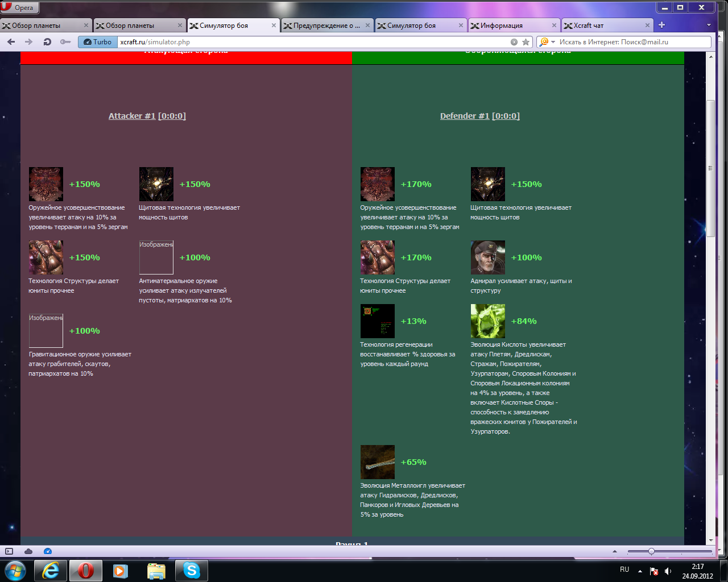Switch to the 'Информация' tab

tap(514, 26)
